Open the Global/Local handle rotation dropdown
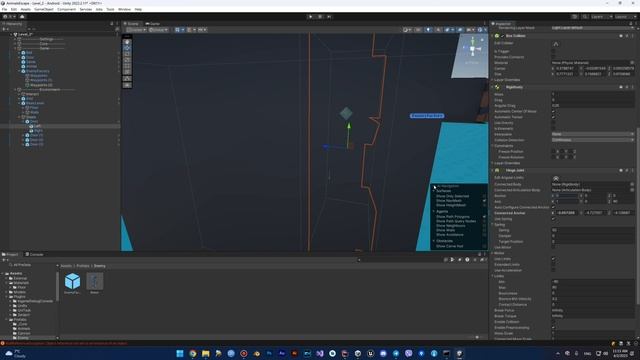This screenshot has height=360, width=640. click(158, 30)
